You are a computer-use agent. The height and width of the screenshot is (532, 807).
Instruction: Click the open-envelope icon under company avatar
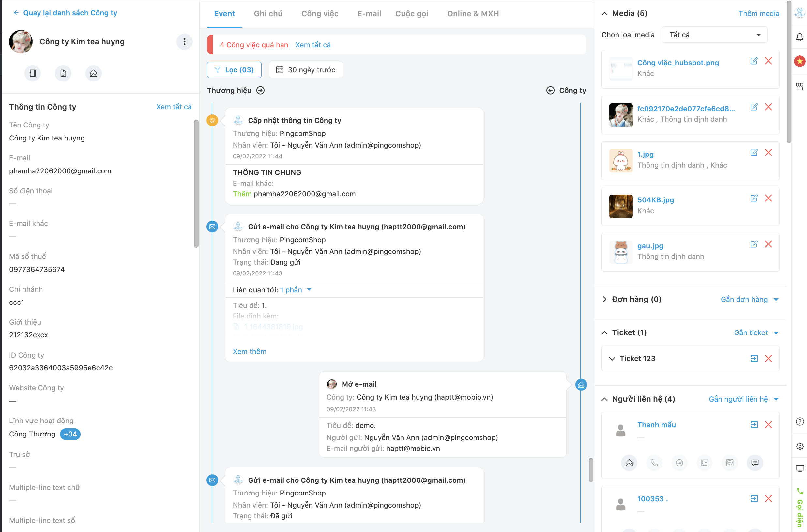pos(93,73)
